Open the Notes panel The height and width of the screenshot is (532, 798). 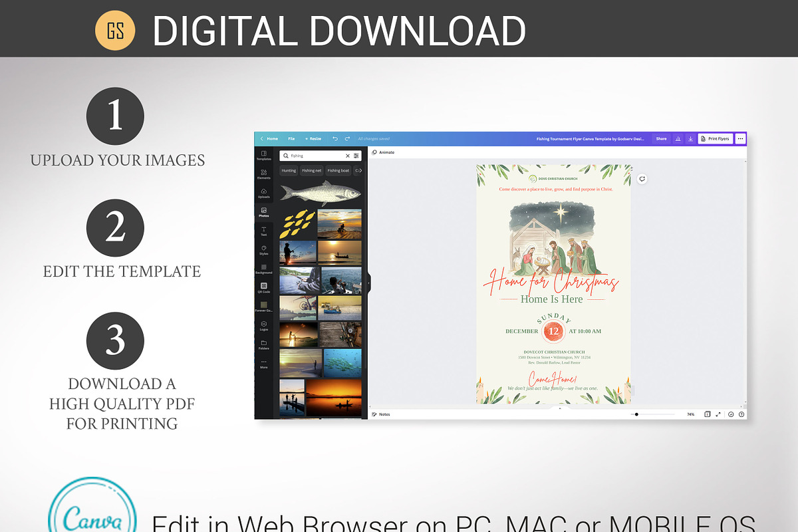382,414
